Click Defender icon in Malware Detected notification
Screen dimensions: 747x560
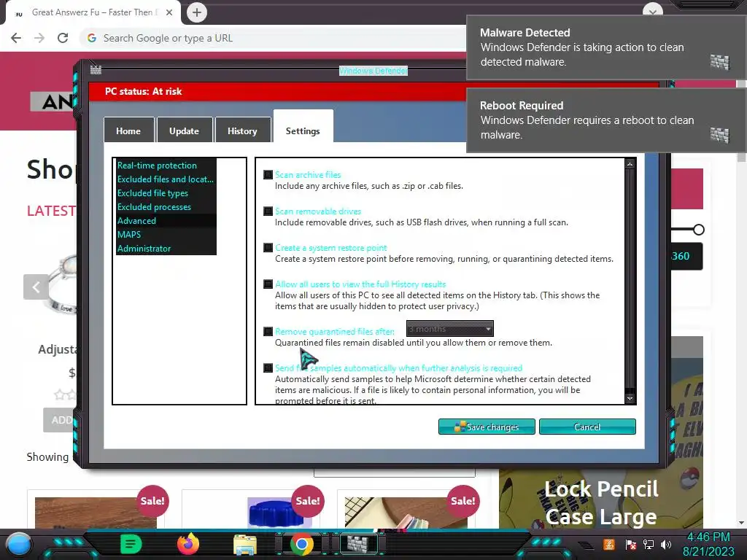[719, 62]
